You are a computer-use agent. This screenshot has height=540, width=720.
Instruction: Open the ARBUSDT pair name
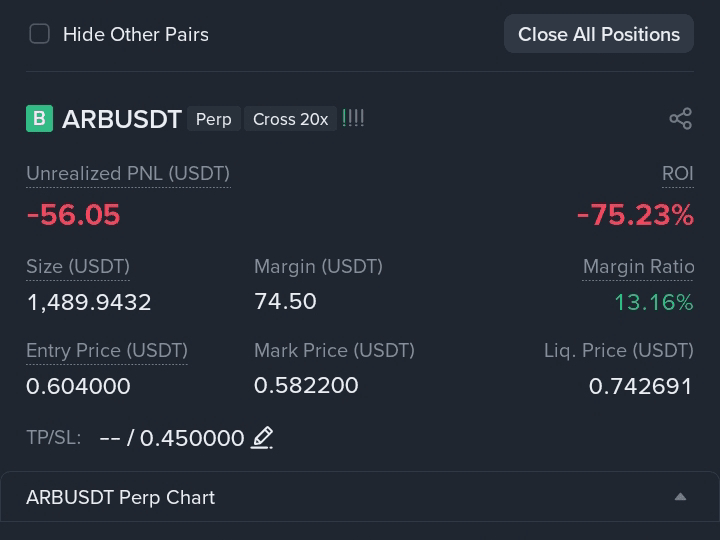(x=122, y=119)
